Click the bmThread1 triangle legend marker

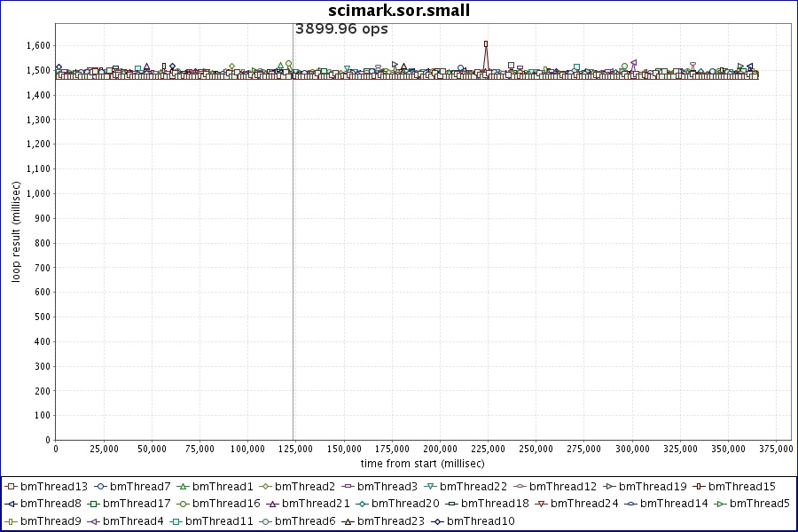click(x=183, y=487)
